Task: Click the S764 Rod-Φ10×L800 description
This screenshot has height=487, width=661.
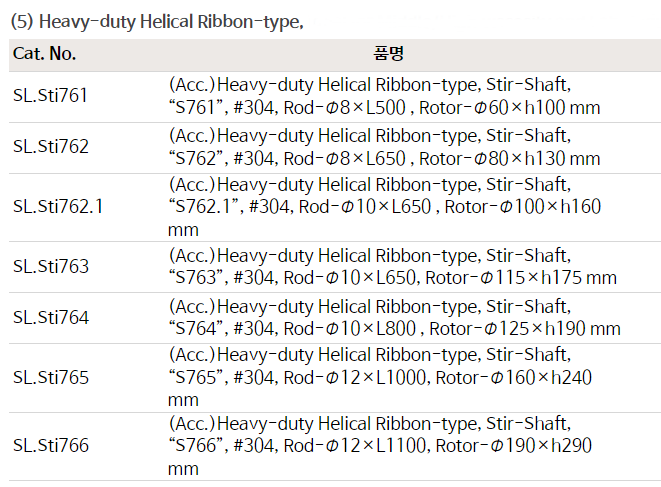Action: (394, 329)
